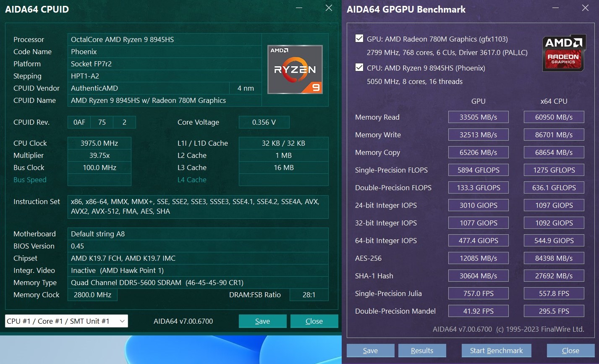Select the CPU Clock value field

point(99,143)
